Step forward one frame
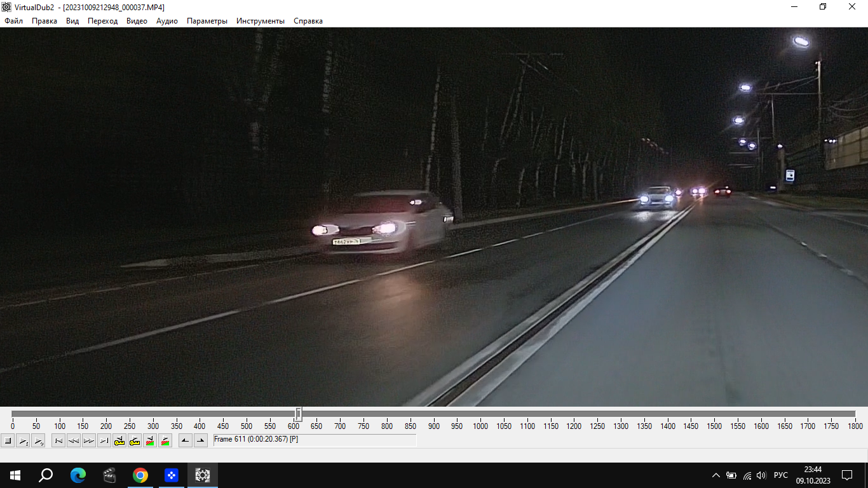 [x=89, y=440]
